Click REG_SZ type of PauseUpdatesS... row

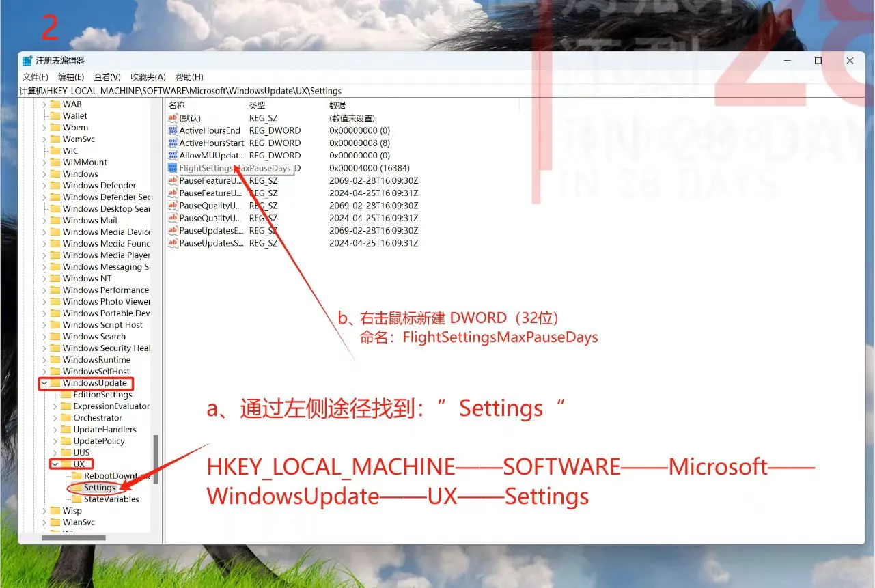(263, 242)
